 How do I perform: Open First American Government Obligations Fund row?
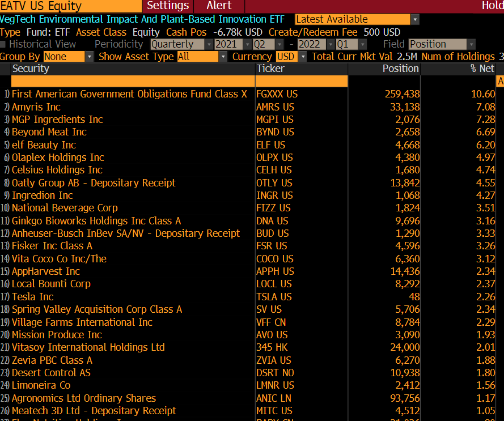tap(129, 94)
